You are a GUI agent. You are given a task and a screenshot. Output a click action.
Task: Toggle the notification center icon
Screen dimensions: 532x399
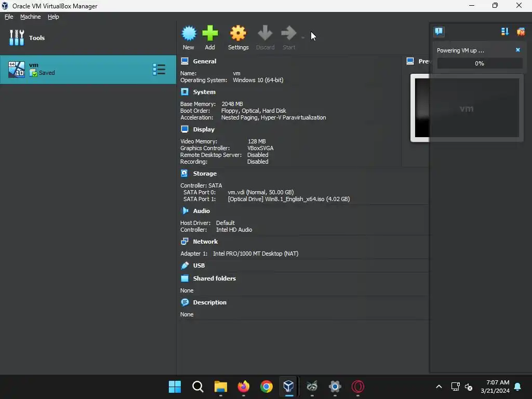(438, 32)
